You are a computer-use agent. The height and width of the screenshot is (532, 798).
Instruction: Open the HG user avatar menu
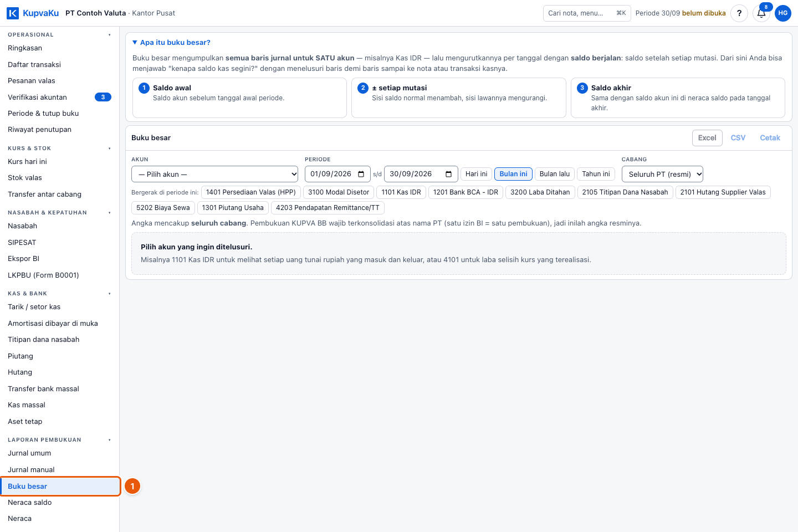tap(783, 13)
